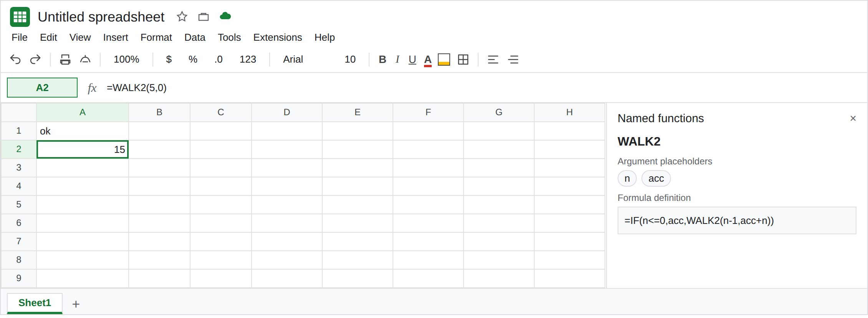Switch to the Sheet1 tab
Screen dimensions: 868x318
pyautogui.click(x=35, y=303)
